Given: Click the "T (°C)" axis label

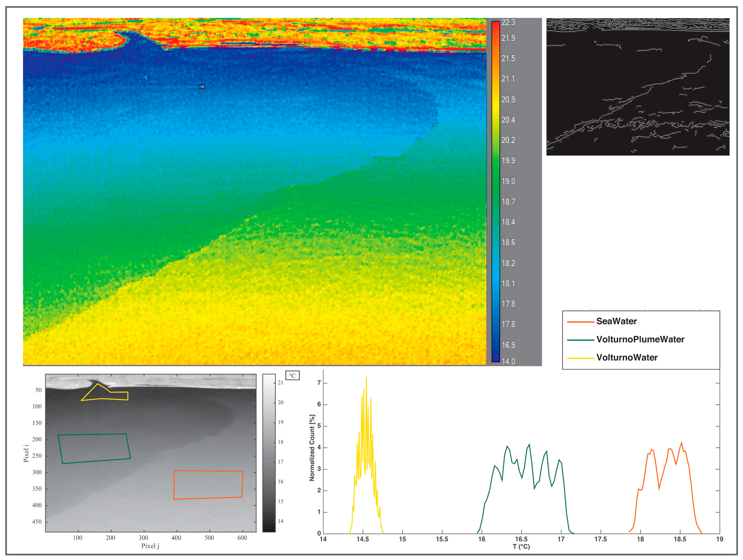Looking at the screenshot, I should pyautogui.click(x=521, y=546).
